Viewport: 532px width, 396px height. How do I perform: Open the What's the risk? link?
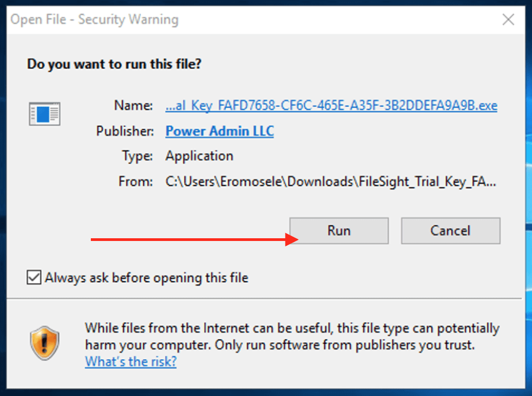[x=131, y=361]
